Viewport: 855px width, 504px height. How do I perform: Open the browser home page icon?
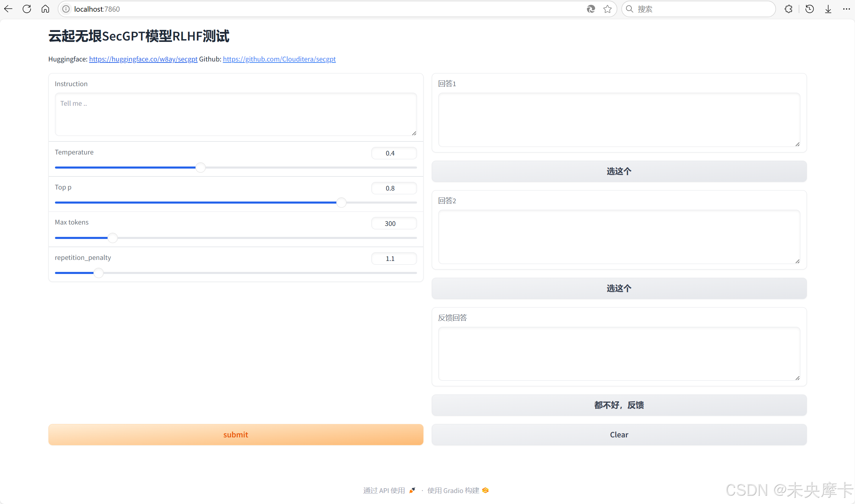[x=45, y=9]
